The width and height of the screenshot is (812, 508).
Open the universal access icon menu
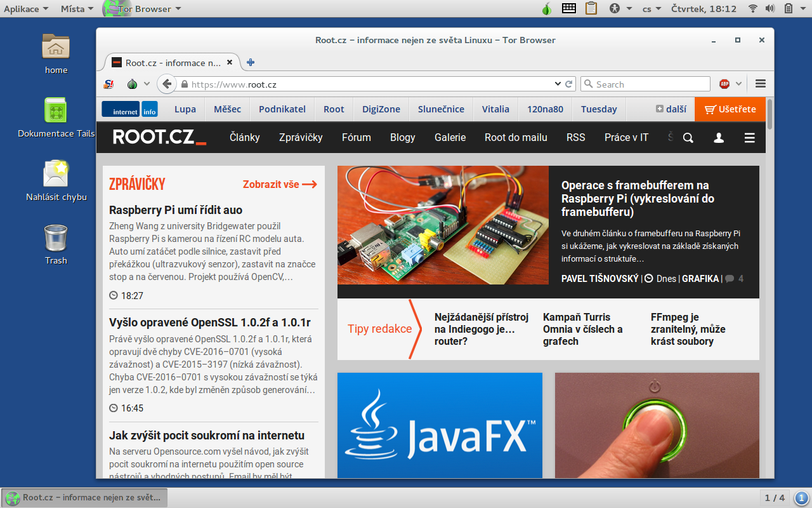(614, 9)
